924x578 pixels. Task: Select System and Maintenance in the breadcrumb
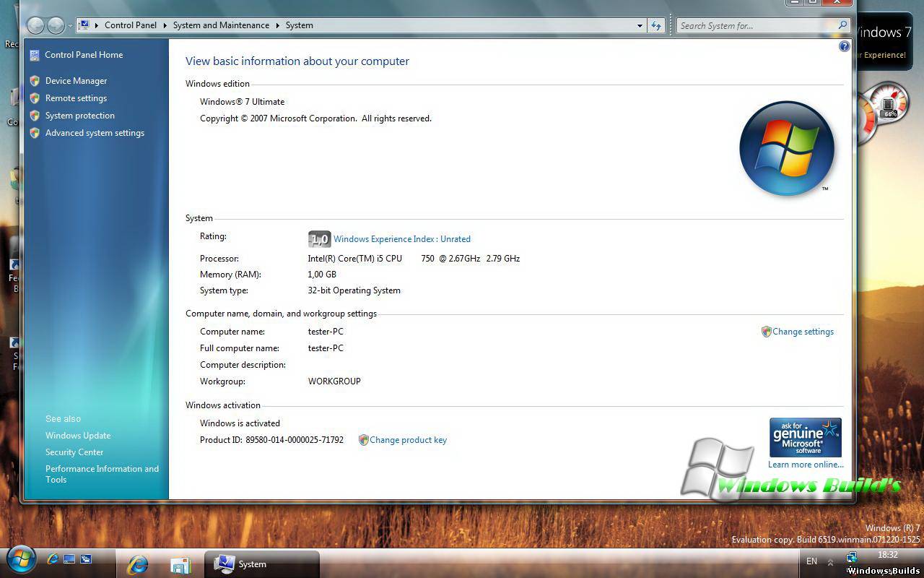tap(221, 25)
